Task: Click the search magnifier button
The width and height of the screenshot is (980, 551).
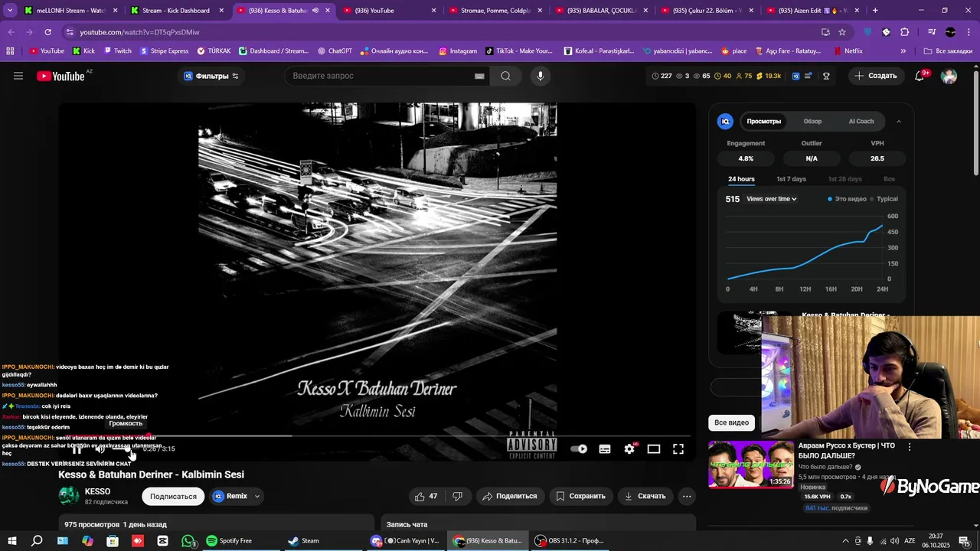Action: point(505,76)
